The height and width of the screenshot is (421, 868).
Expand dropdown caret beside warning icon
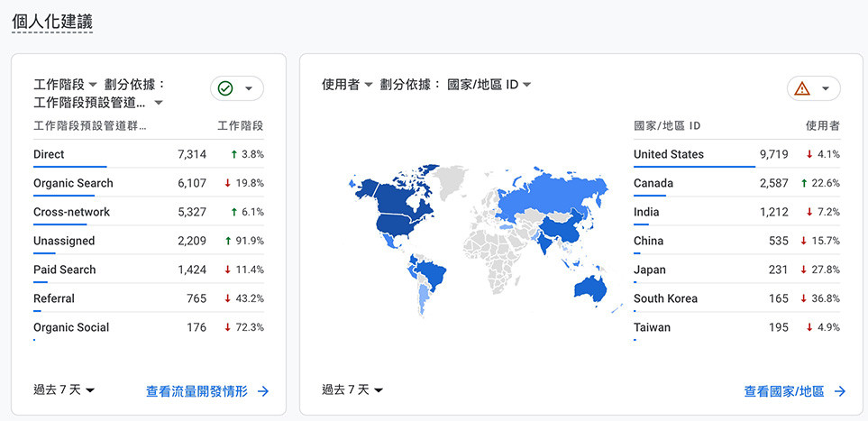tap(826, 88)
